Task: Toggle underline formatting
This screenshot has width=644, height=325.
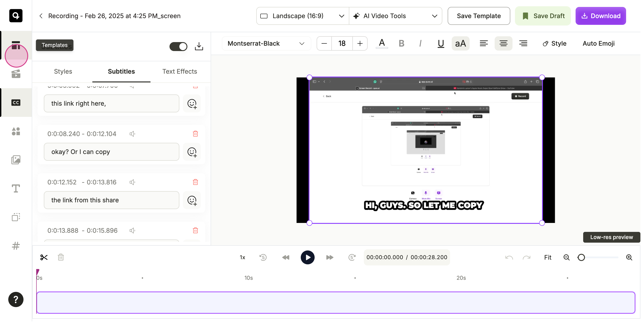Action: 441,43
